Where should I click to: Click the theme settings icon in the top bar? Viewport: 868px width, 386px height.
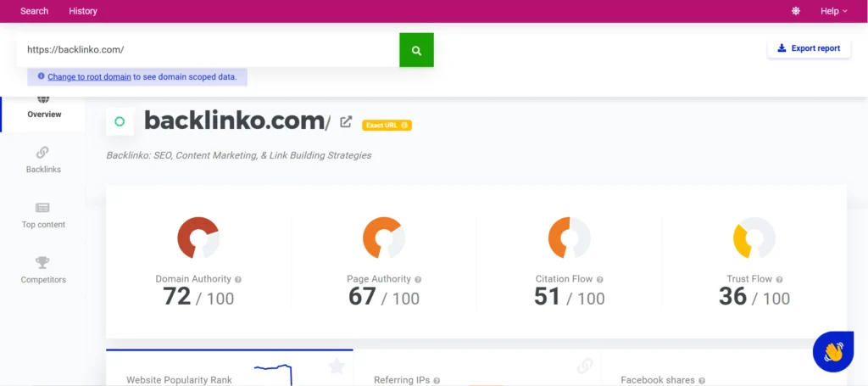[x=796, y=11]
